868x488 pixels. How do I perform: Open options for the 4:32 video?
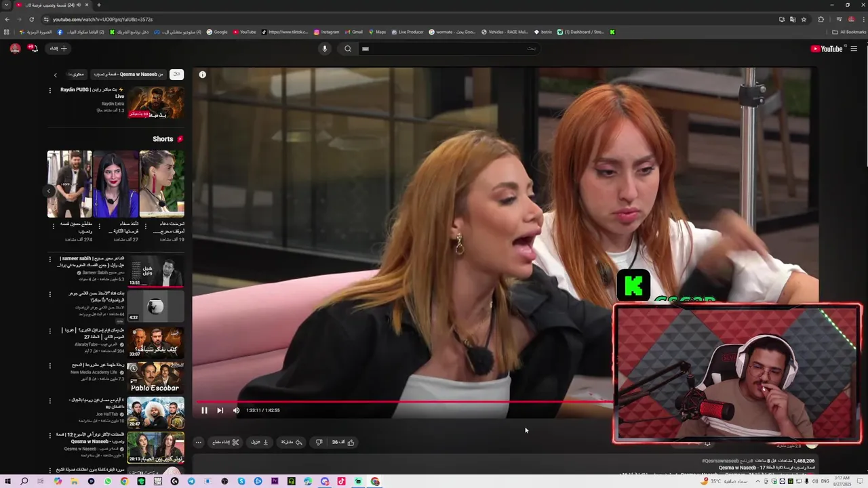pyautogui.click(x=50, y=294)
